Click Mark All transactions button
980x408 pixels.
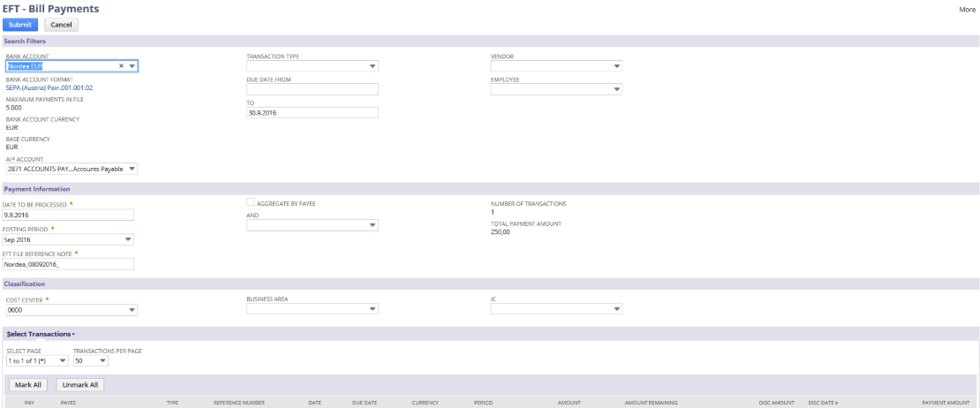(x=28, y=385)
